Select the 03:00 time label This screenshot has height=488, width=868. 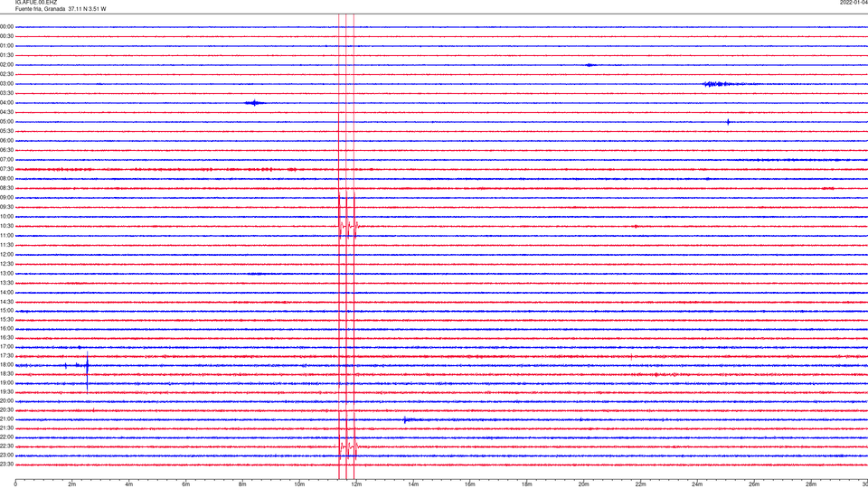(6, 84)
